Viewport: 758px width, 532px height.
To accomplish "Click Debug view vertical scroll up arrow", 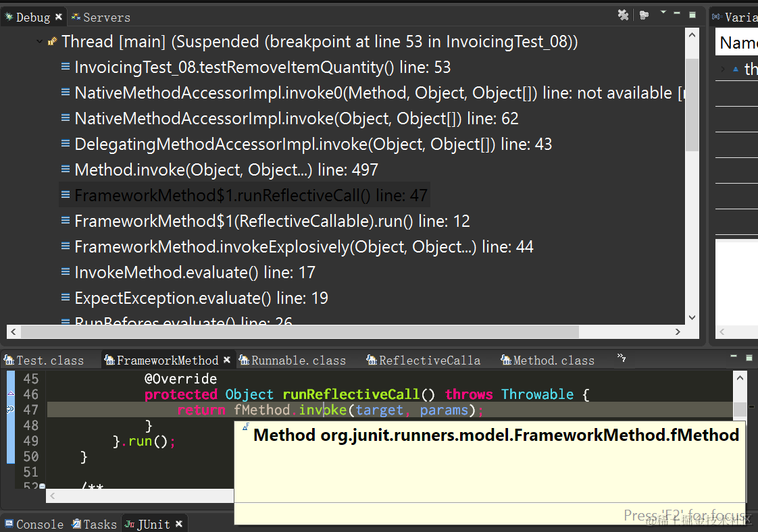I will pyautogui.click(x=692, y=35).
